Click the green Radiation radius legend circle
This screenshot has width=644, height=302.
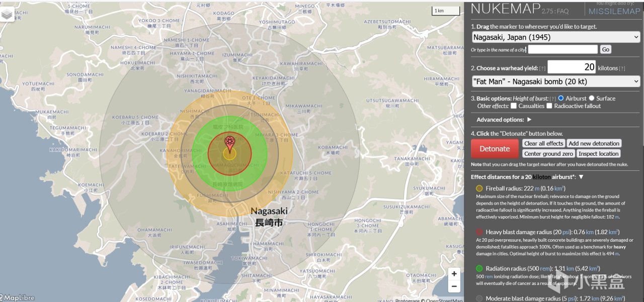coord(479,268)
